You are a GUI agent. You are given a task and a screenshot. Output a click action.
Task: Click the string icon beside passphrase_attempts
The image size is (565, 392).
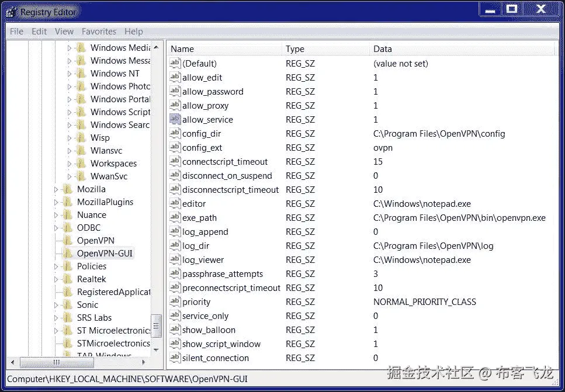click(x=175, y=274)
